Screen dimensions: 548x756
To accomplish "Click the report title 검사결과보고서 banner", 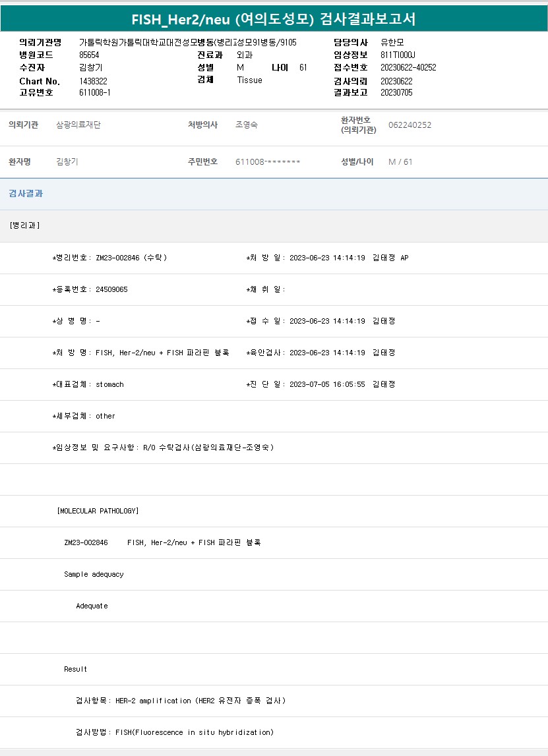I will coord(274,18).
